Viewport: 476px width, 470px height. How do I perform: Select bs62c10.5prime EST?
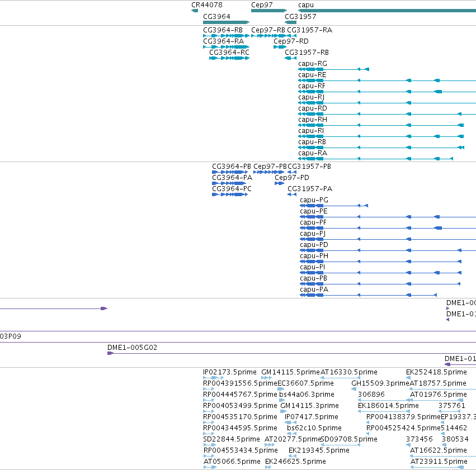pos(291,434)
